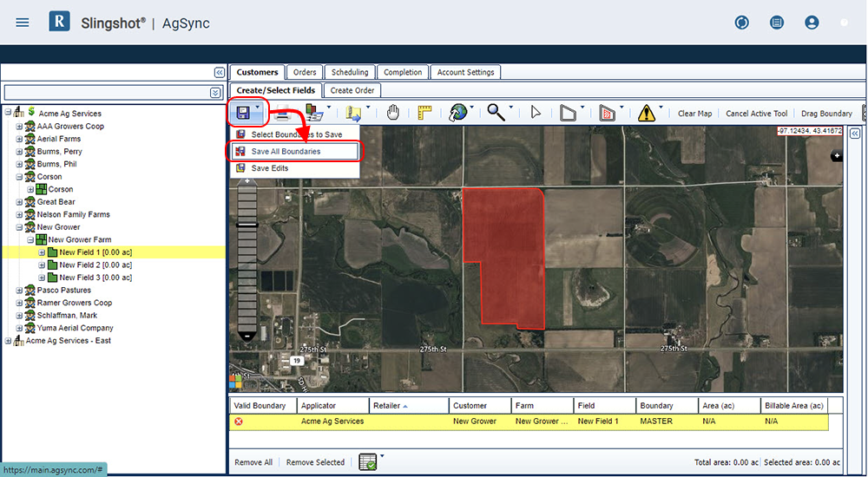Select the draw boundary polygon tool
The image size is (868, 477).
point(568,113)
